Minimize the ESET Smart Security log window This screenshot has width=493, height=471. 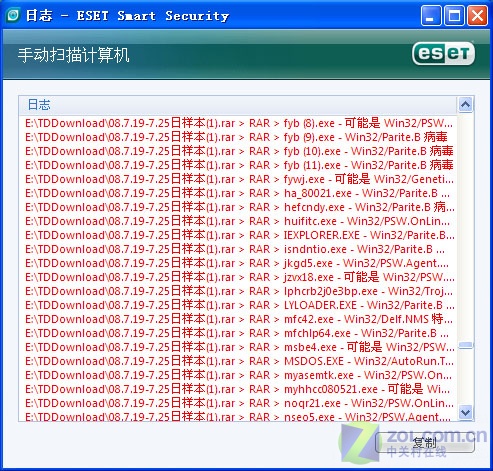[430, 16]
